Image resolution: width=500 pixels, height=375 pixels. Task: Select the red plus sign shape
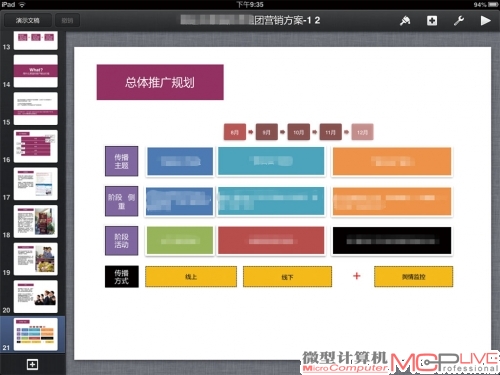click(357, 276)
